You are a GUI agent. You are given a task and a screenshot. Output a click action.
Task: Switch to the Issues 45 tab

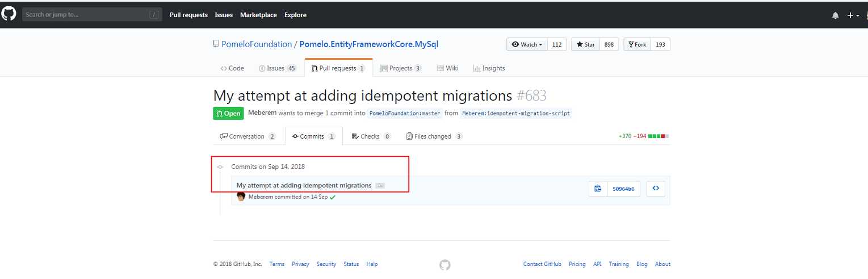278,68
